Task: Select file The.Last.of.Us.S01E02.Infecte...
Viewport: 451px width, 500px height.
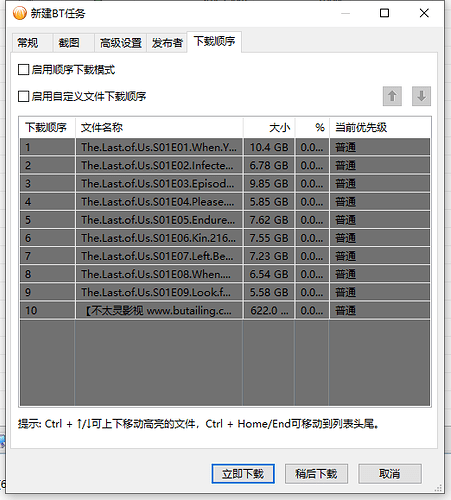Action: (x=159, y=165)
